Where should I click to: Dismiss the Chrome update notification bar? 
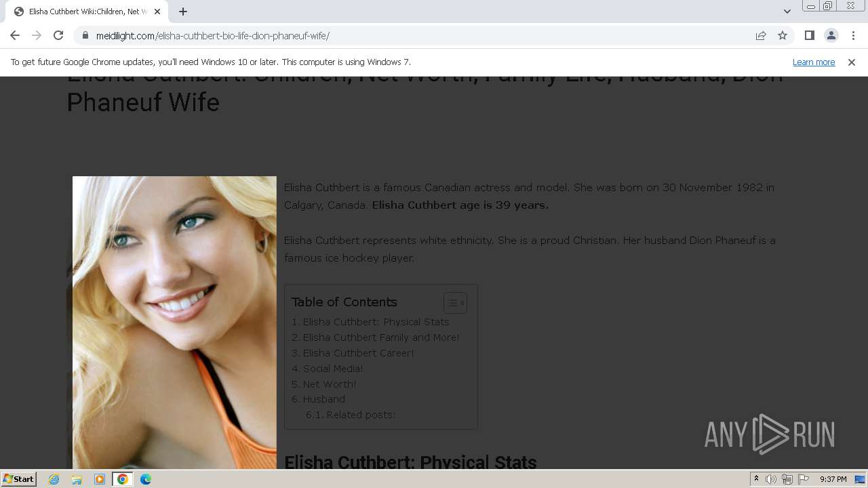852,62
